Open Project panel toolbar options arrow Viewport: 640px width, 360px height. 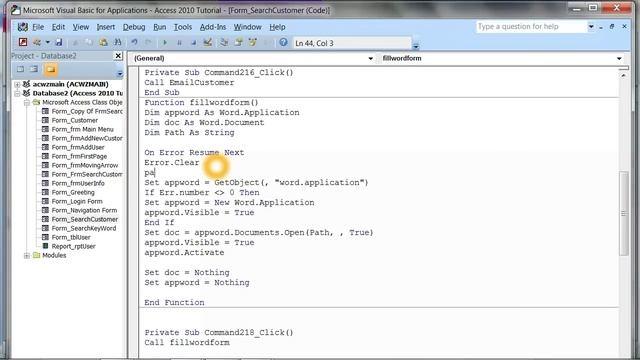[x=120, y=73]
